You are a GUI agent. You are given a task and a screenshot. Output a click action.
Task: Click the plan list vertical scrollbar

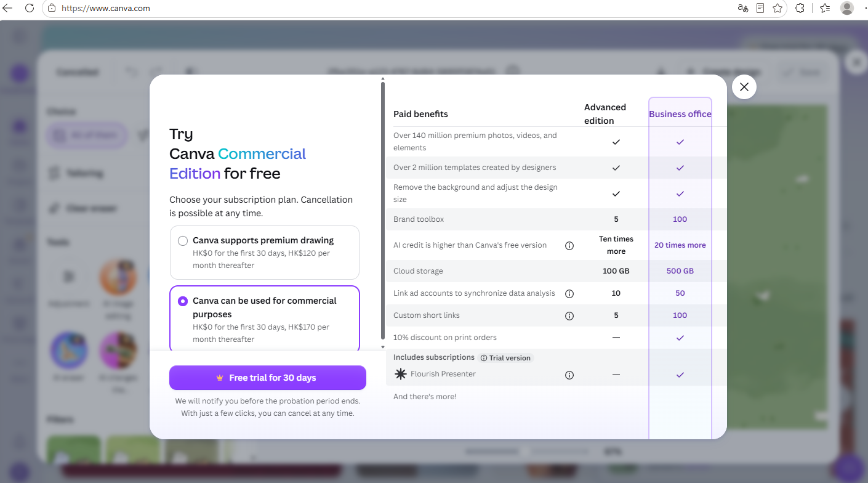[383, 209]
